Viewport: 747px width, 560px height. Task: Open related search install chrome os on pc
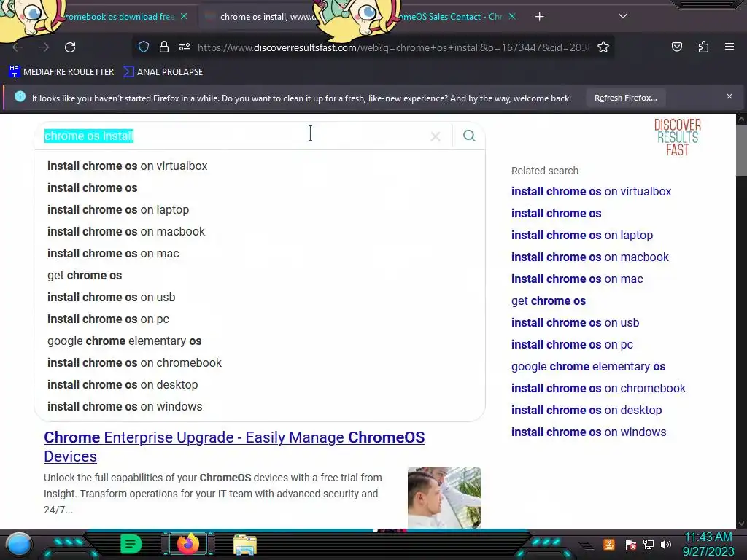[x=572, y=345]
